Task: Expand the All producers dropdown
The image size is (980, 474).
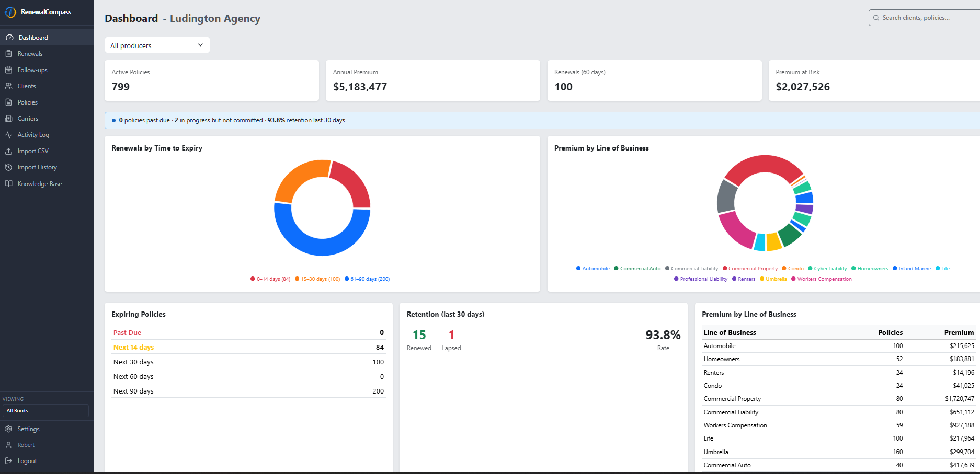Action: [157, 45]
